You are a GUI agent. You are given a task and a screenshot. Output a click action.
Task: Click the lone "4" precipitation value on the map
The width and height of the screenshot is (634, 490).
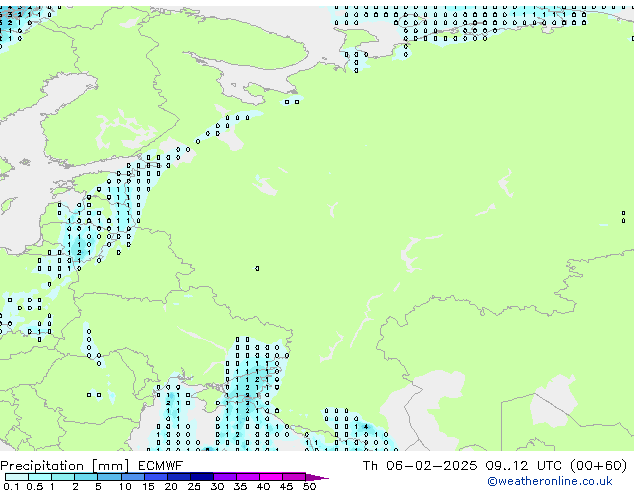coord(366,427)
